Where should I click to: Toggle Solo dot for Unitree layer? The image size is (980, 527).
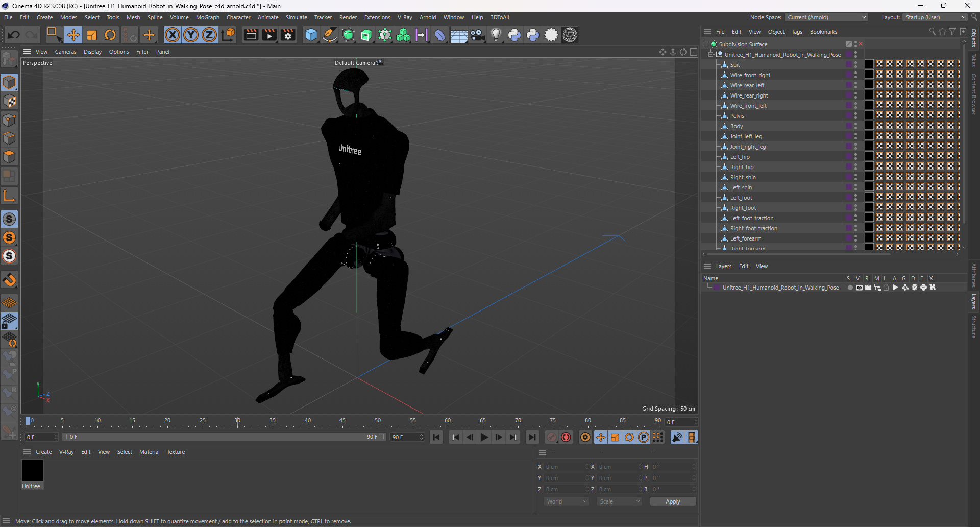pos(850,288)
